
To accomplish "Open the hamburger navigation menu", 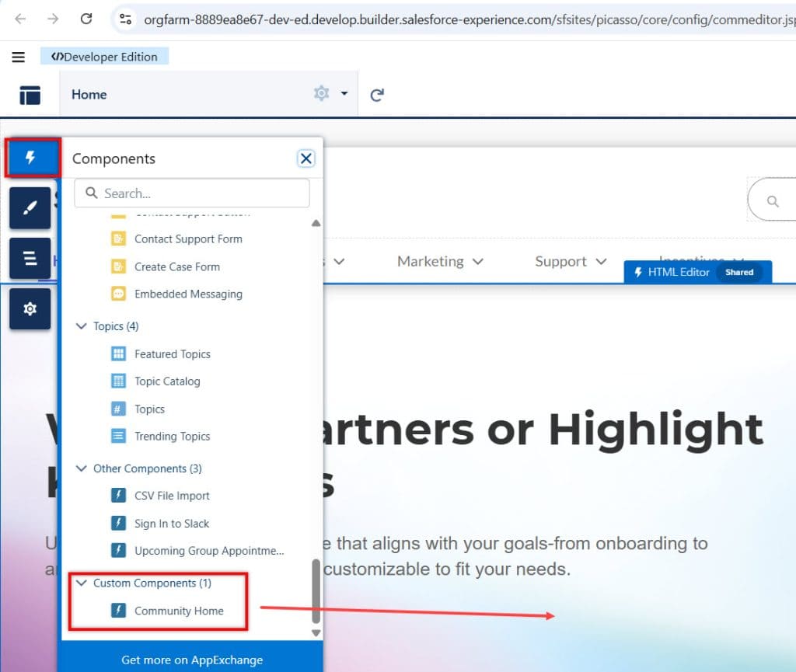I will click(x=19, y=57).
